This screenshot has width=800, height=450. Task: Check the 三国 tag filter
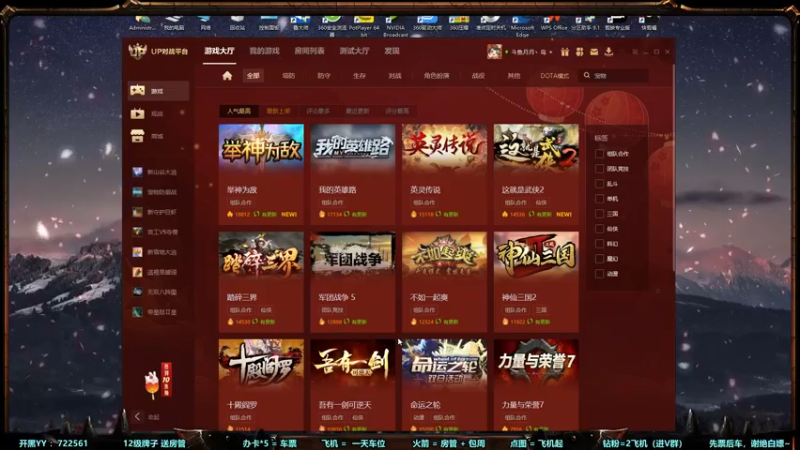[599, 214]
